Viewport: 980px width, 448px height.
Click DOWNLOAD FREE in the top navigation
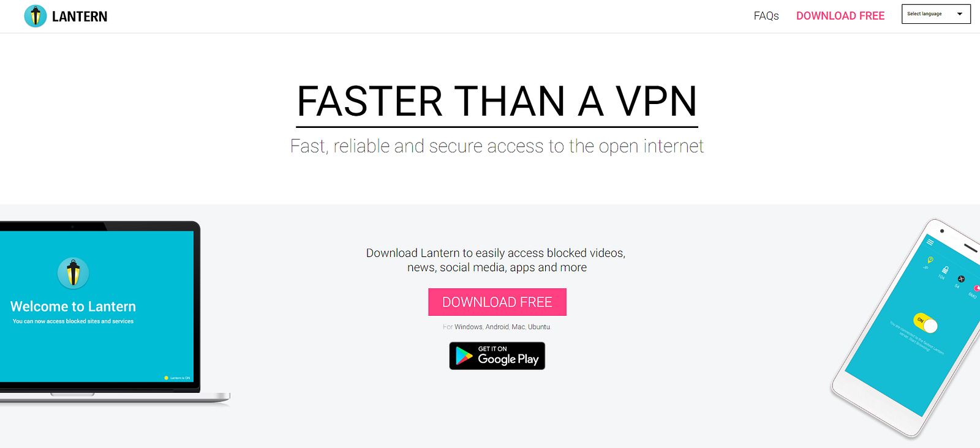(840, 16)
